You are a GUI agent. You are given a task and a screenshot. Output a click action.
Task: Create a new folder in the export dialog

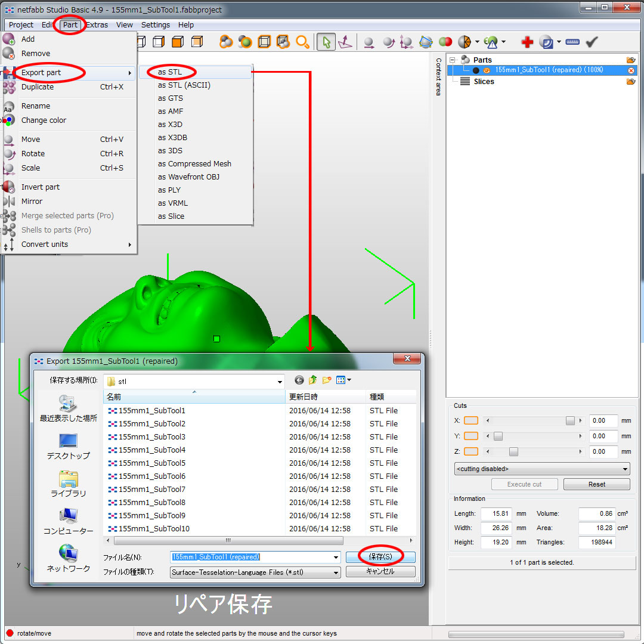tap(327, 380)
